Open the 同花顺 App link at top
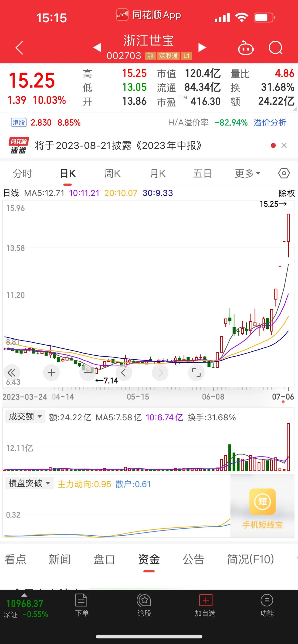This screenshot has height=644, width=298. click(x=149, y=15)
